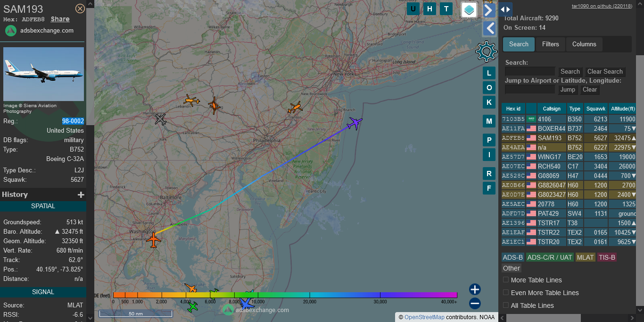Click the flag icon in the 7103B5 row
Screen dimensions: 644x322
click(531, 119)
